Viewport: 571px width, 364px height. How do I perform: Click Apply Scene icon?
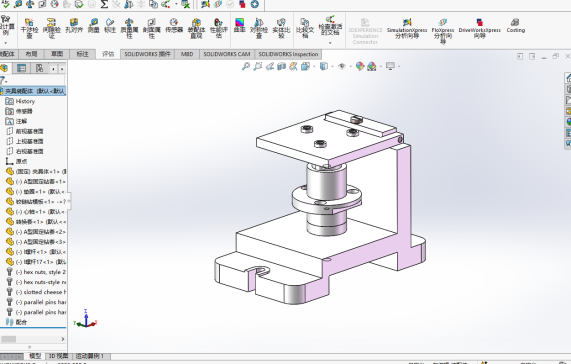point(372,66)
